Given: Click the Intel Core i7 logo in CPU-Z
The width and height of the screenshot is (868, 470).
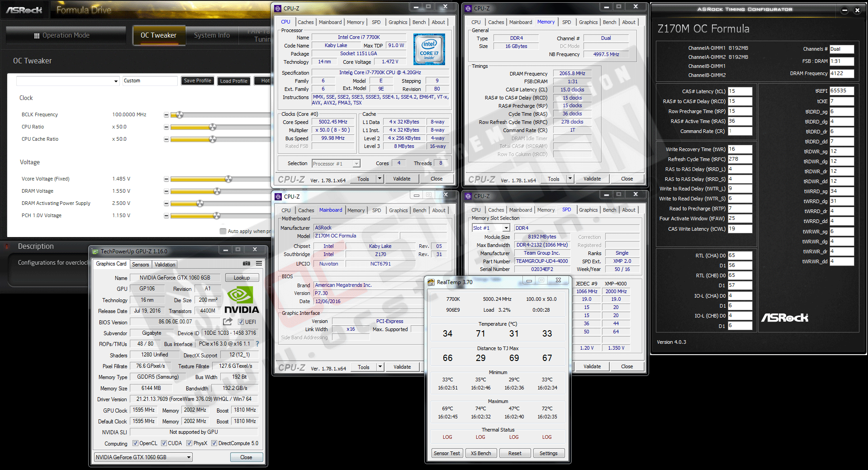Looking at the screenshot, I should pos(429,49).
